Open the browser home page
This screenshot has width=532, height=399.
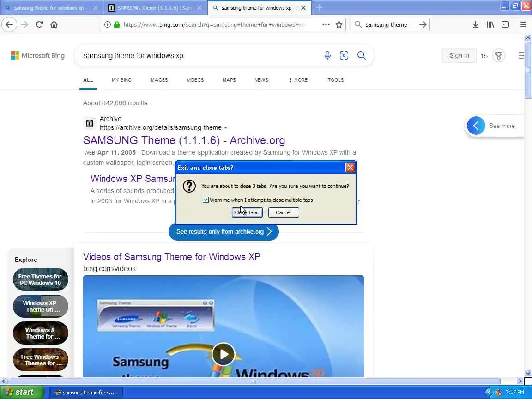click(x=54, y=24)
